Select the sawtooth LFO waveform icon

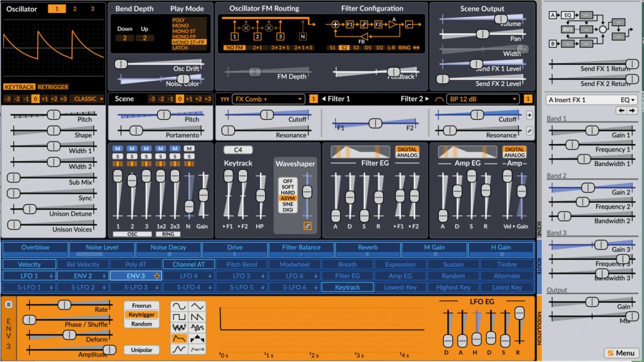click(x=197, y=317)
